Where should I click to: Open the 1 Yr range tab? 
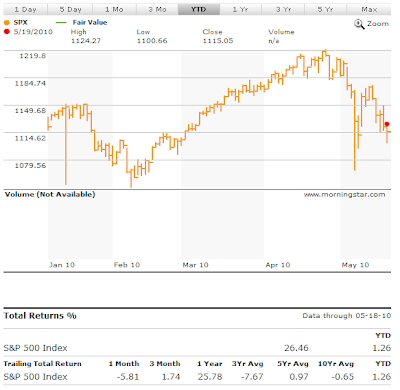point(240,9)
